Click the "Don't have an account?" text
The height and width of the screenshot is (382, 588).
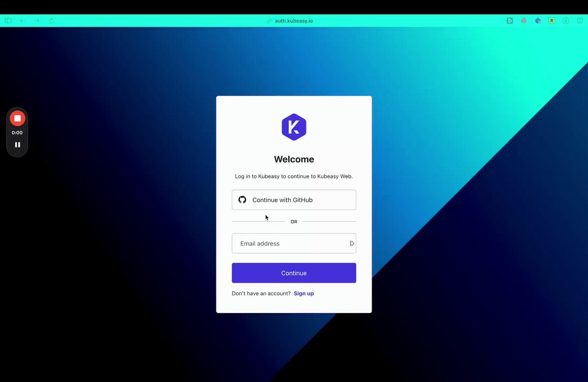(261, 293)
